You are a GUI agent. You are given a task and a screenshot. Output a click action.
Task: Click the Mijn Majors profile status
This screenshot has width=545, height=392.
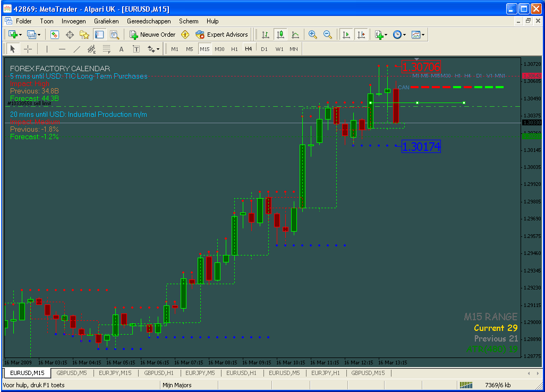[x=177, y=385]
